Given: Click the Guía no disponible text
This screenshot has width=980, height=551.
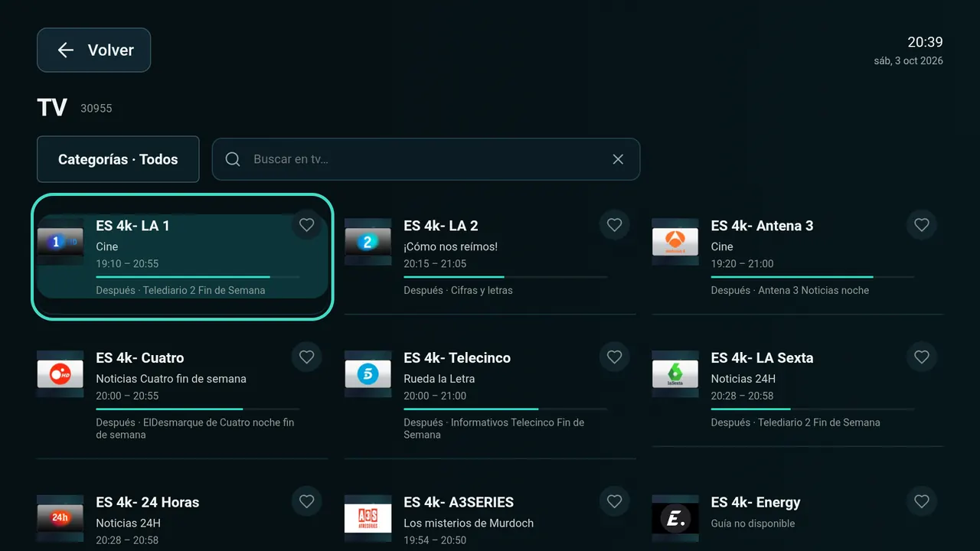Looking at the screenshot, I should (753, 523).
